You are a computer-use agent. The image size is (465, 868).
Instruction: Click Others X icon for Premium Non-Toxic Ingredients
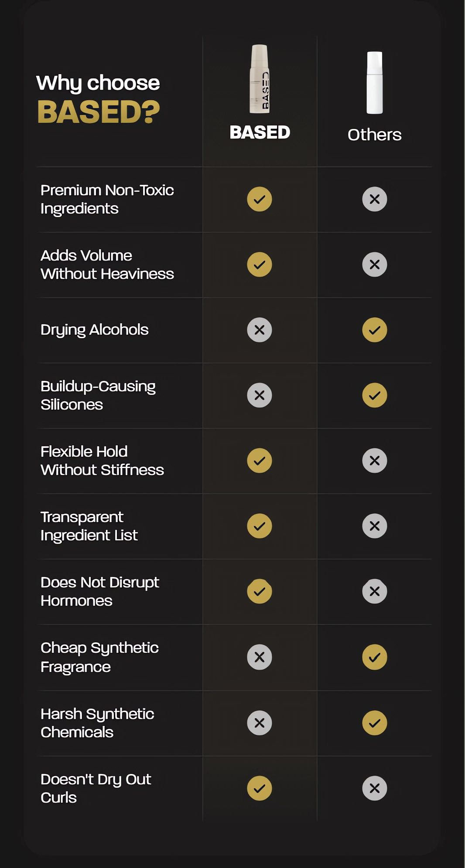point(375,199)
